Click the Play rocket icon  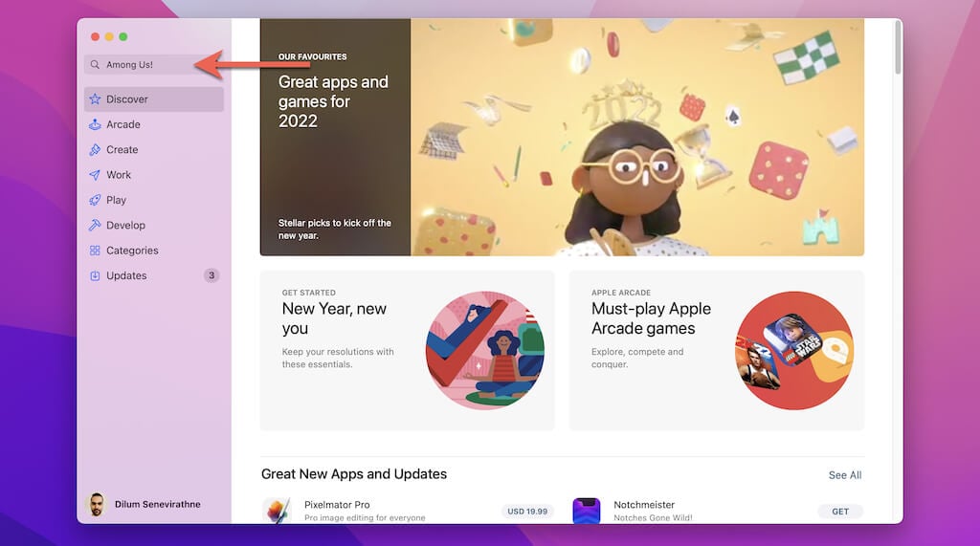pos(95,200)
